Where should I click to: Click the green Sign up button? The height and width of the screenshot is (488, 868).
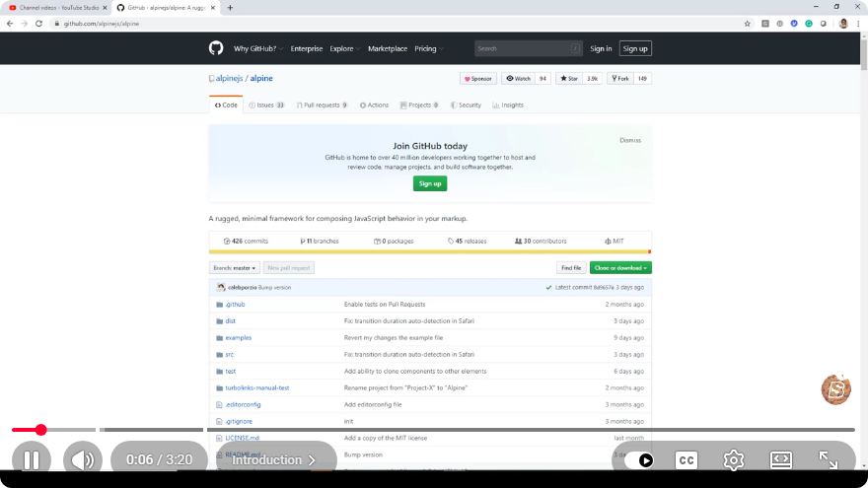pos(430,183)
